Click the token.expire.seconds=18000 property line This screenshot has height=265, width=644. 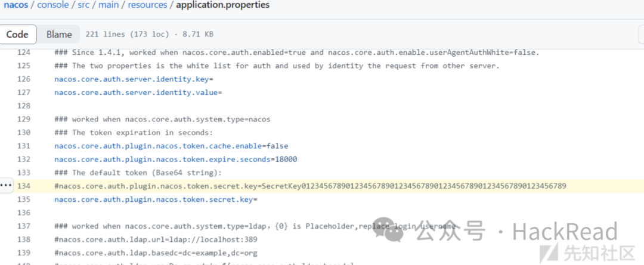pyautogui.click(x=176, y=159)
